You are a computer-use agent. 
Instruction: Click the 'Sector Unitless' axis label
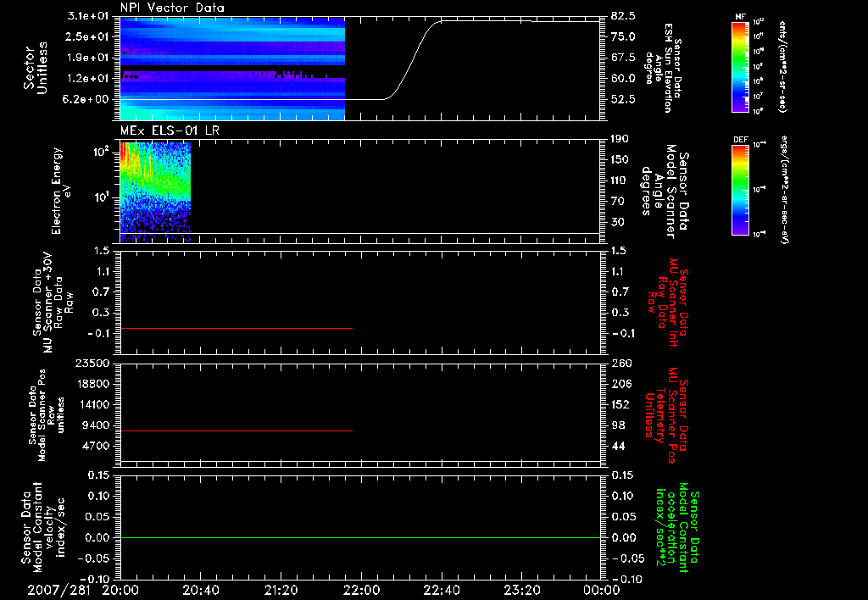tap(36, 68)
